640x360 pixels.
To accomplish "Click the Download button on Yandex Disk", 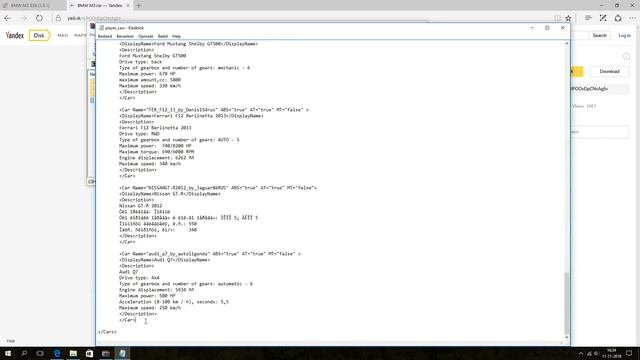I will pyautogui.click(x=609, y=71).
